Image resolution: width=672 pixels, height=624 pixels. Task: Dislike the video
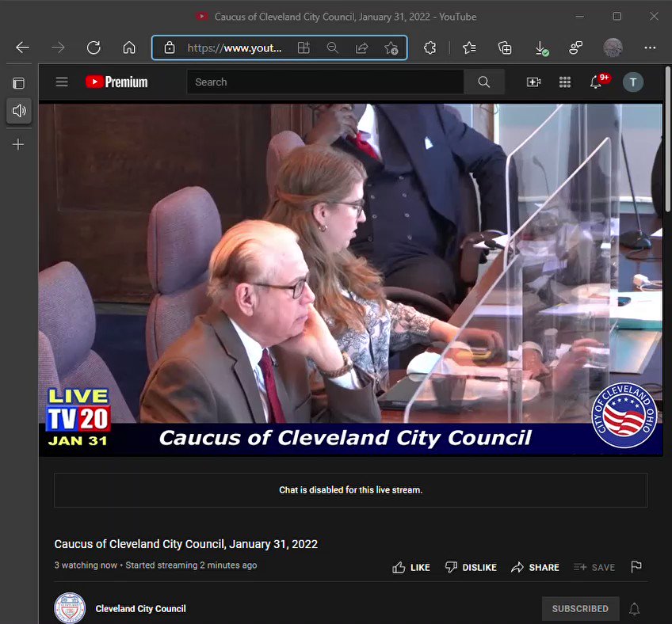(x=471, y=568)
